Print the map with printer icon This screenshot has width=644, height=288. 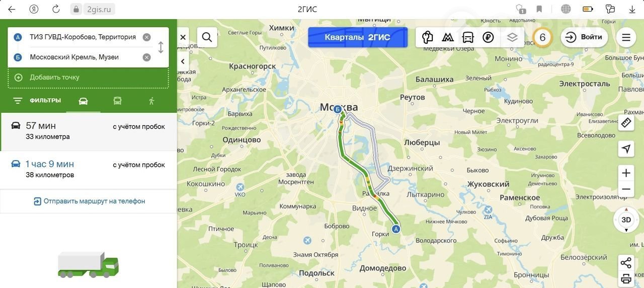(x=626, y=278)
